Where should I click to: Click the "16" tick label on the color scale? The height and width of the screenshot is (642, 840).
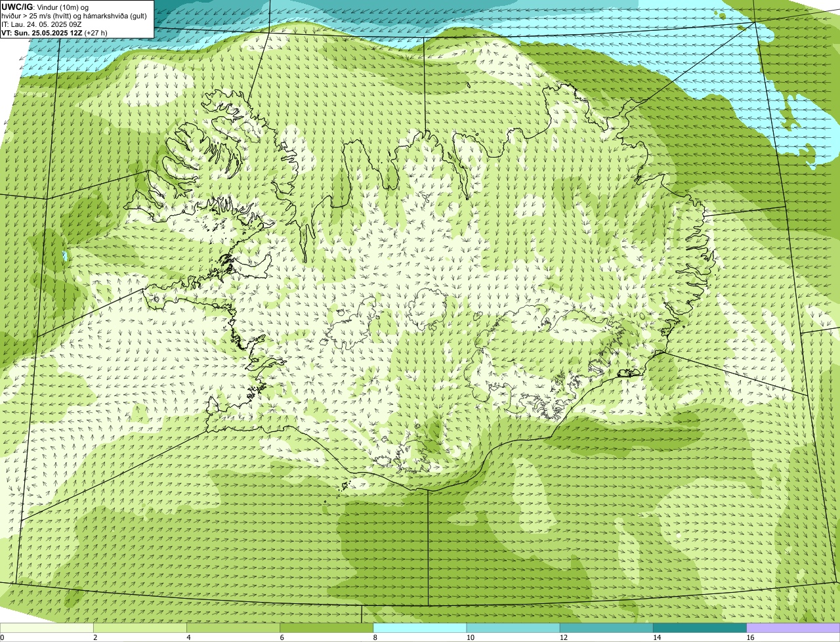click(x=750, y=637)
